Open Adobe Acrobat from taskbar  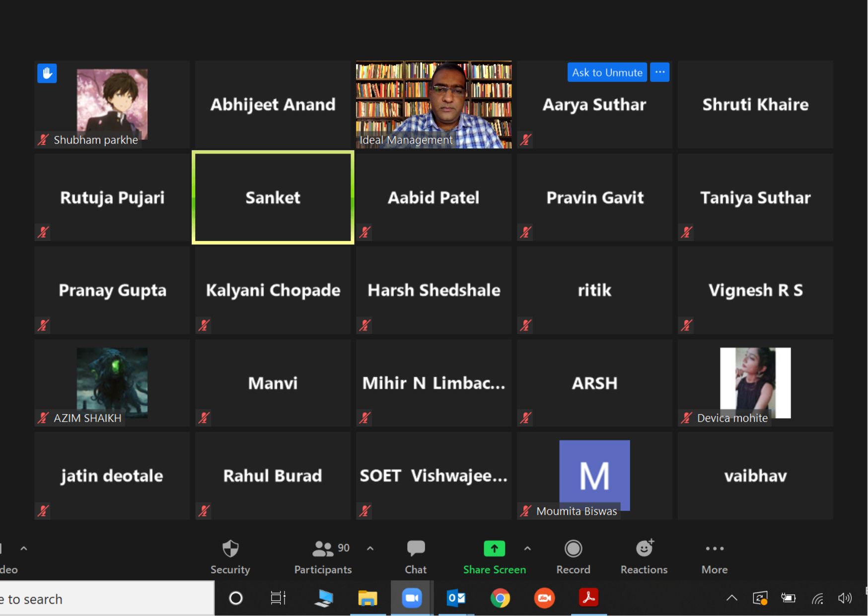click(588, 598)
